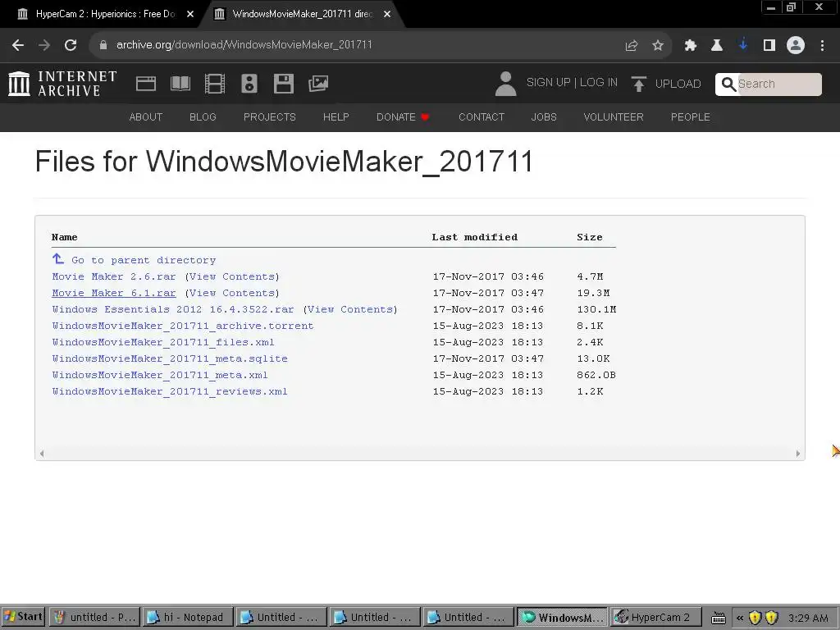Click the file listing's left scroll arrow
Image resolution: width=840 pixels, height=630 pixels.
(x=42, y=454)
